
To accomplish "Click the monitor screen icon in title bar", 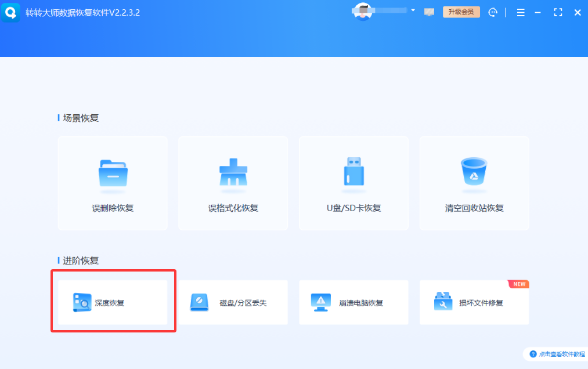I will [429, 12].
